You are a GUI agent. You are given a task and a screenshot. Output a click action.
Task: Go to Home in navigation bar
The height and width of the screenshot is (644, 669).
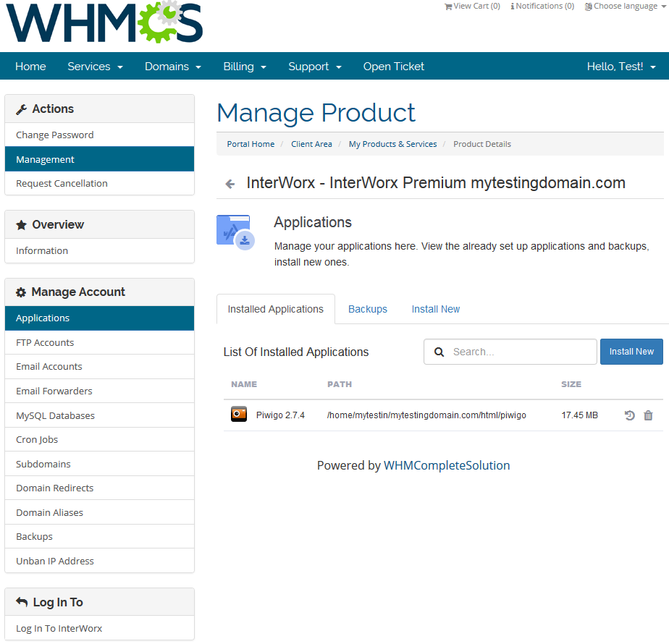(30, 67)
